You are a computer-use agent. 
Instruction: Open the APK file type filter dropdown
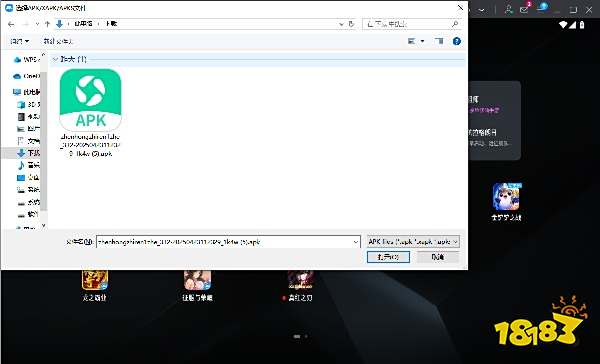pyautogui.click(x=413, y=242)
